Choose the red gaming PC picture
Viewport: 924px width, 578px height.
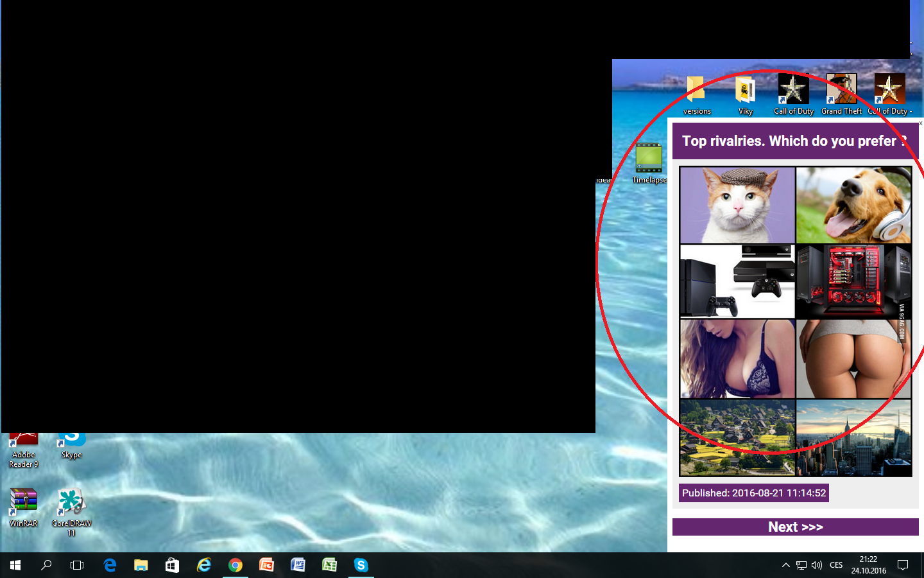[x=853, y=281]
